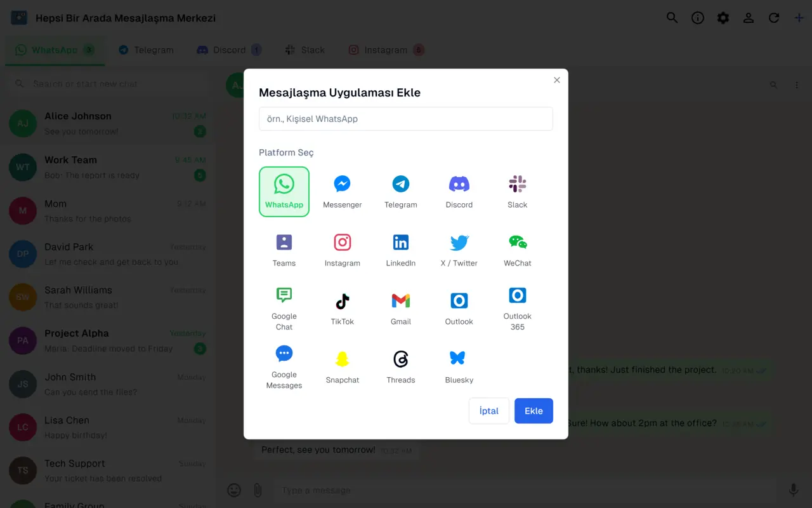This screenshot has width=812, height=508.
Task: Switch to the Telegram tab
Action: (146, 50)
